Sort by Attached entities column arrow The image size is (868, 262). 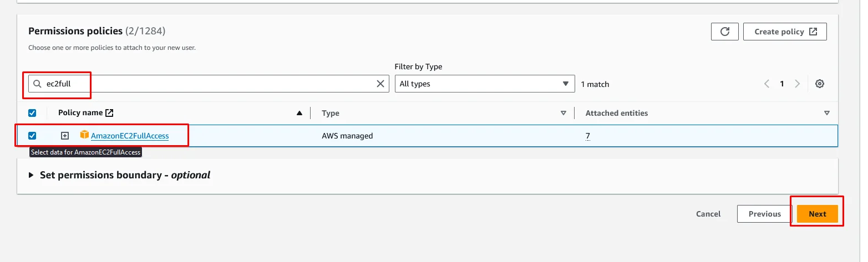(x=827, y=113)
